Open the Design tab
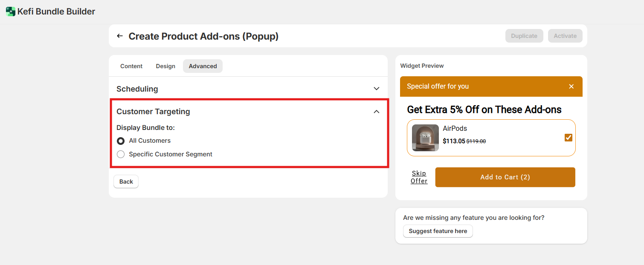Viewport: 644px width, 265px height. click(165, 66)
